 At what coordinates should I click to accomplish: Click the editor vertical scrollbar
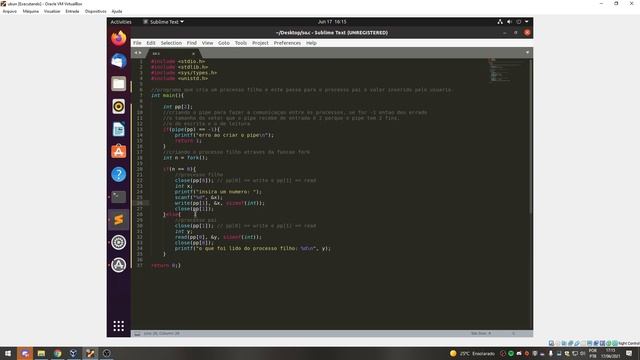531,136
